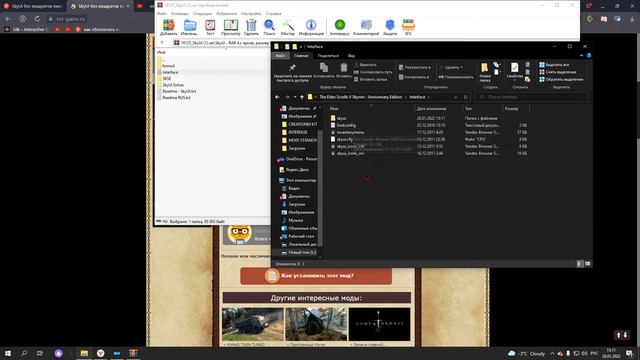Open WinRAR Избранное menu
640x360 pixels.
click(227, 13)
